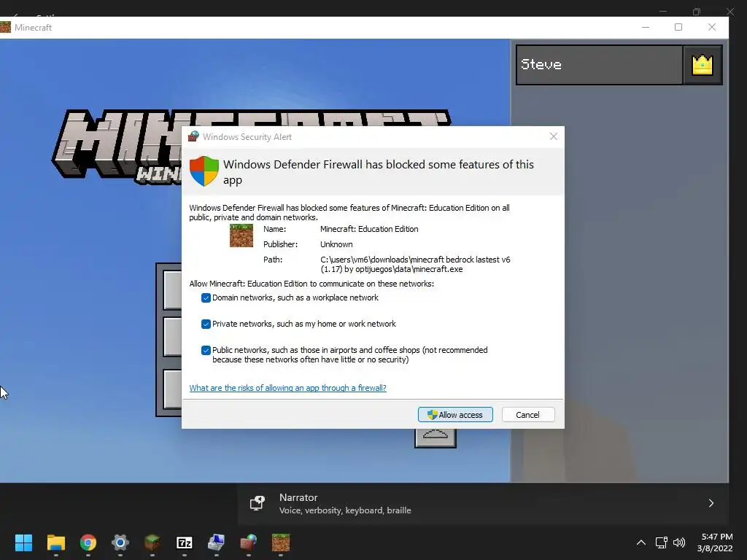The image size is (747, 560).
Task: Show hidden system tray icons
Action: (x=641, y=542)
